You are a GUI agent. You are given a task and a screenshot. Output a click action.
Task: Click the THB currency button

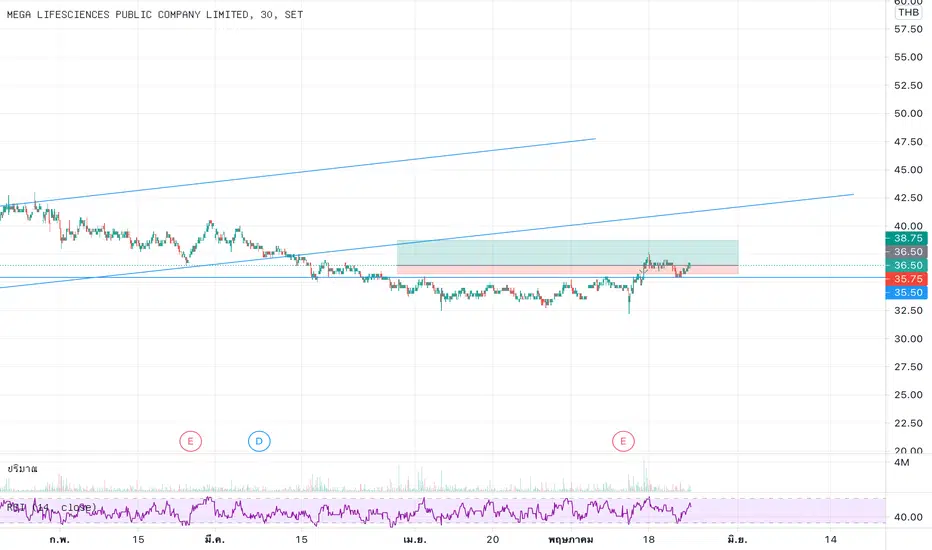[908, 12]
